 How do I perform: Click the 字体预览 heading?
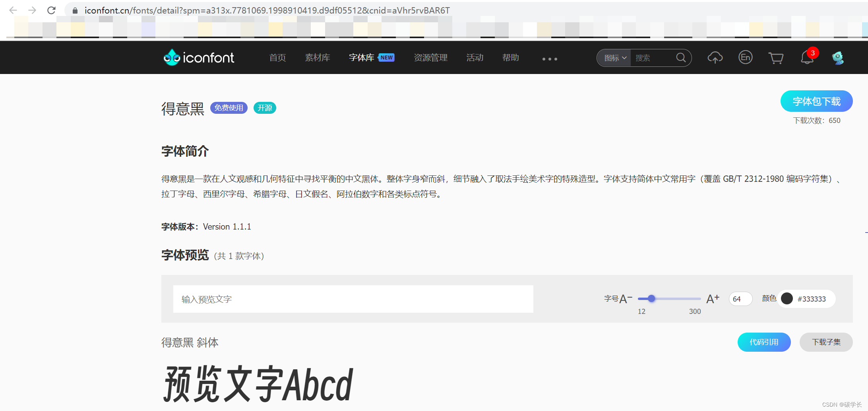pos(185,255)
